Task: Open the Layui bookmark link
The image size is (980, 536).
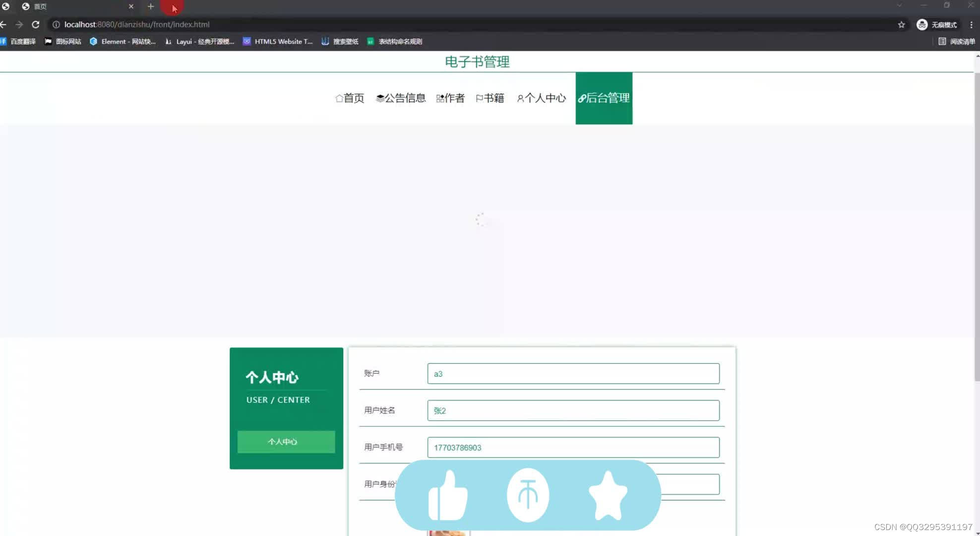Action: (x=200, y=41)
